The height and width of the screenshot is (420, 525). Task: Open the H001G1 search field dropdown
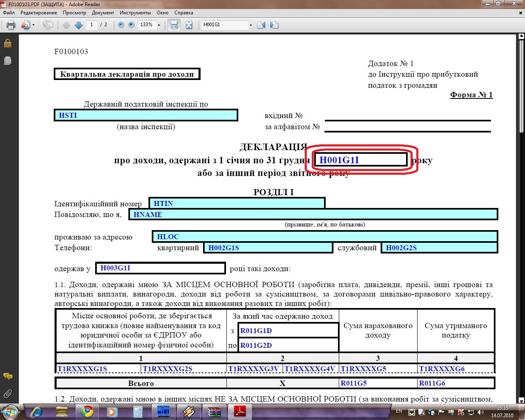251,25
